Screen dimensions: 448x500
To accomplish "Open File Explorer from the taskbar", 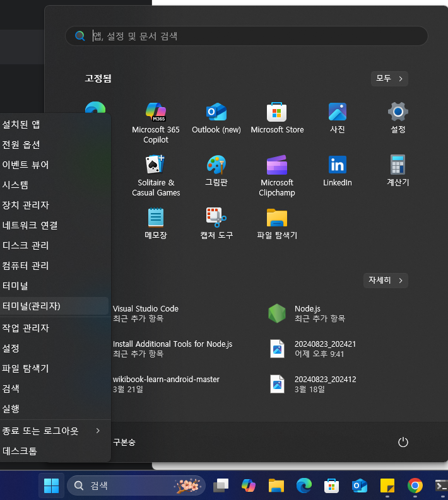I will [x=276, y=485].
